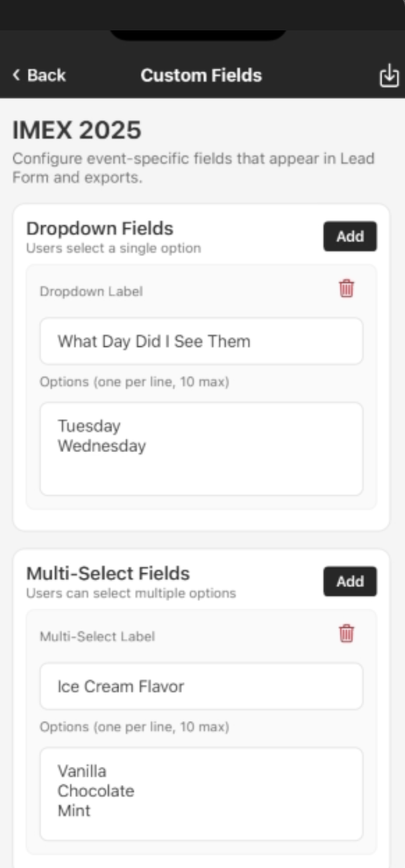
Task: Add a new dropdown field
Action: pyautogui.click(x=350, y=236)
